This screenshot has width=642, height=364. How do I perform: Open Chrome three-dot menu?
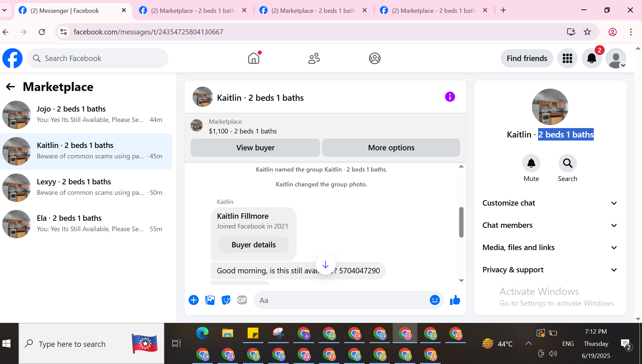631,32
